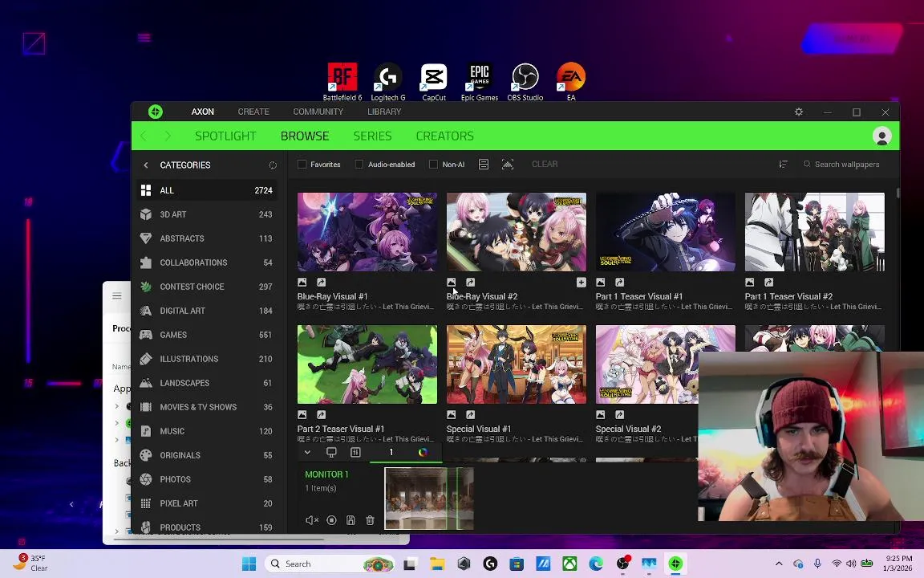
Task: Select the BROWSE section
Action: tap(305, 136)
